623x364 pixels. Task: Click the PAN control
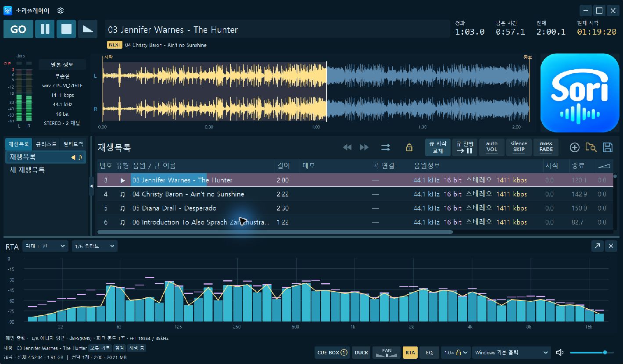point(387,353)
